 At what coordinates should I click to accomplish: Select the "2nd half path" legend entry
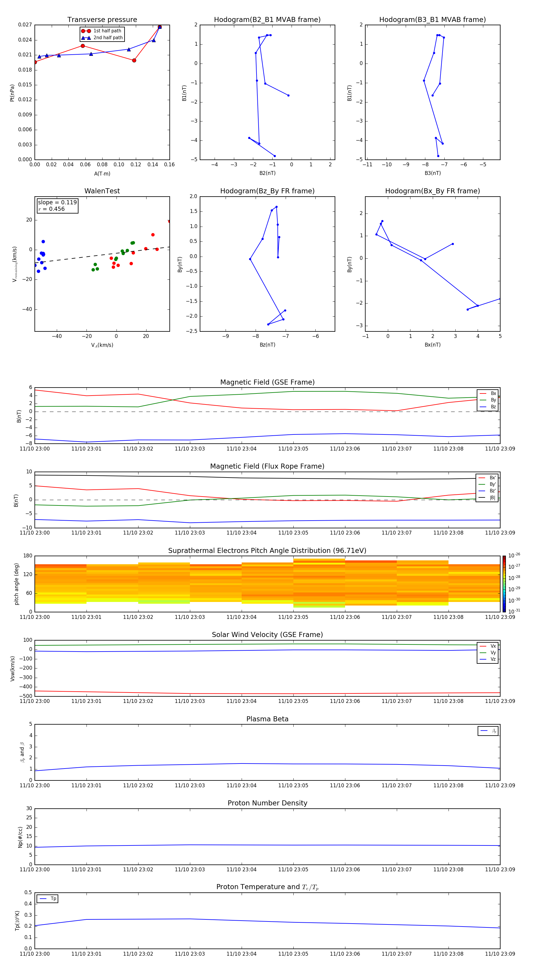pos(102,38)
